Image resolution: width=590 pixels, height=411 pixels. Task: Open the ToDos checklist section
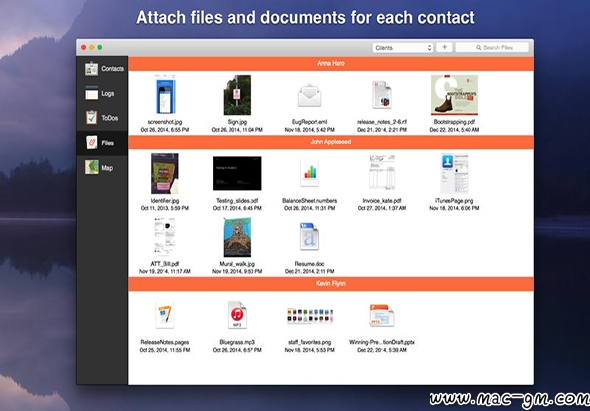tap(102, 118)
